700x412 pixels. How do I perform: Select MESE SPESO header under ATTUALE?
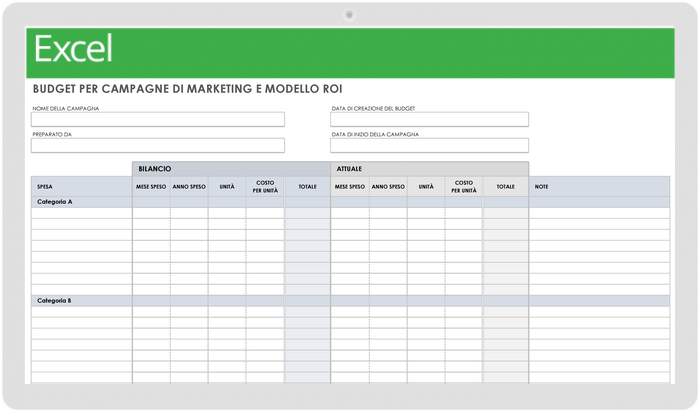(x=350, y=187)
